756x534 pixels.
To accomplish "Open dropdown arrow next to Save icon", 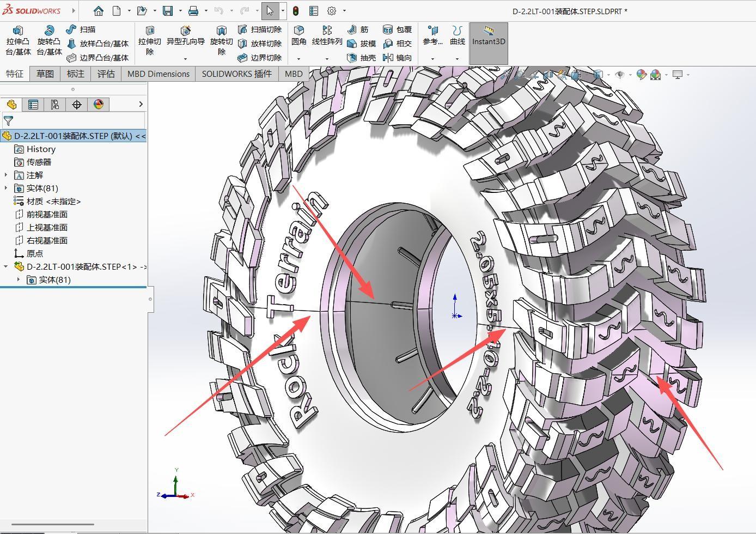I will 180,11.
